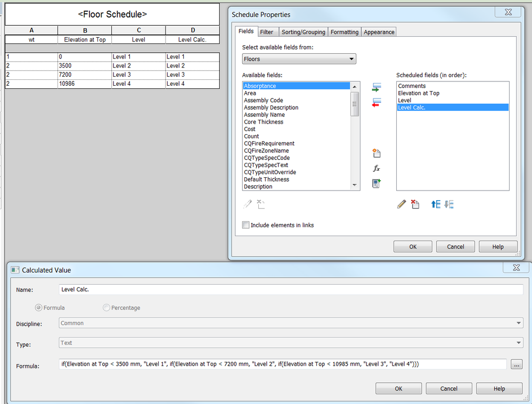This screenshot has width=532, height=404.
Task: Select Area in Available fields
Action: pyautogui.click(x=297, y=93)
